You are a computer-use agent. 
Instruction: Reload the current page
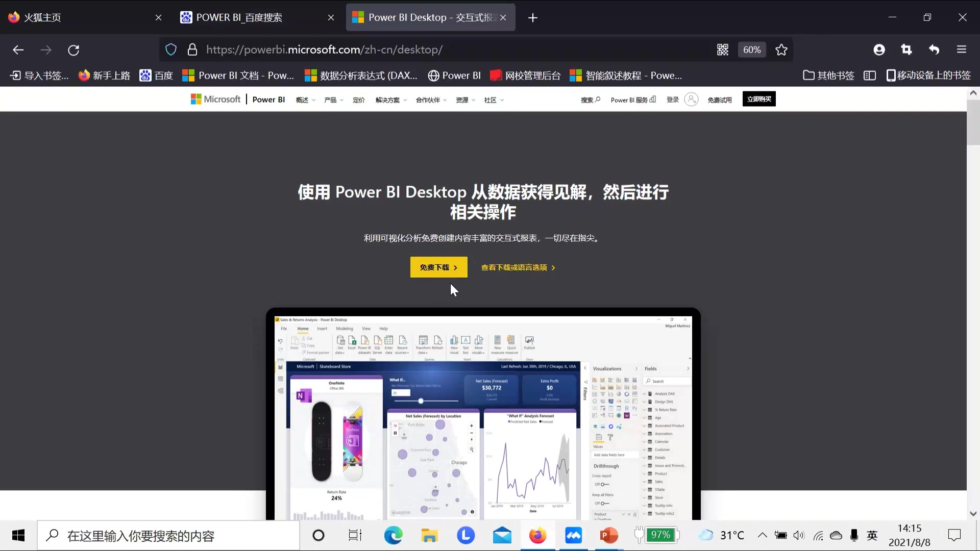tap(73, 49)
